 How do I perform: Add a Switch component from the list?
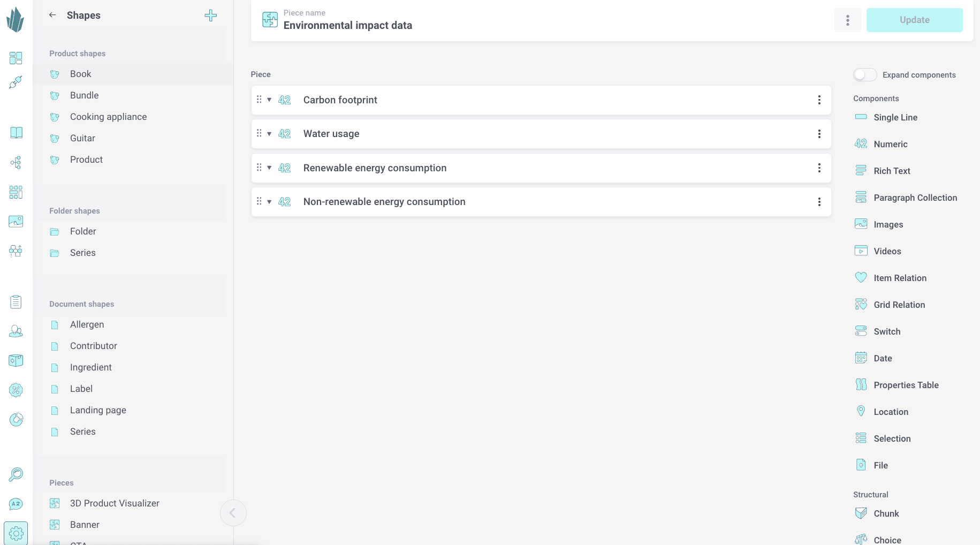tap(887, 331)
